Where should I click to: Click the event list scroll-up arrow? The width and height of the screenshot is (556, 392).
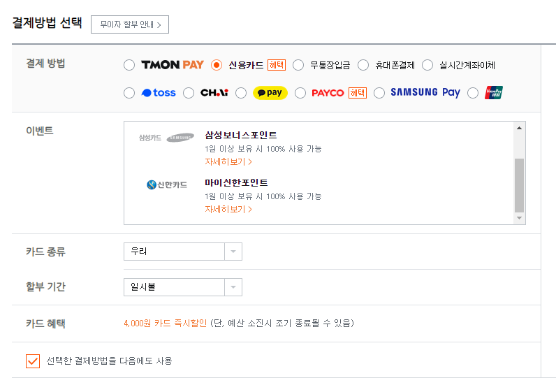(519, 128)
